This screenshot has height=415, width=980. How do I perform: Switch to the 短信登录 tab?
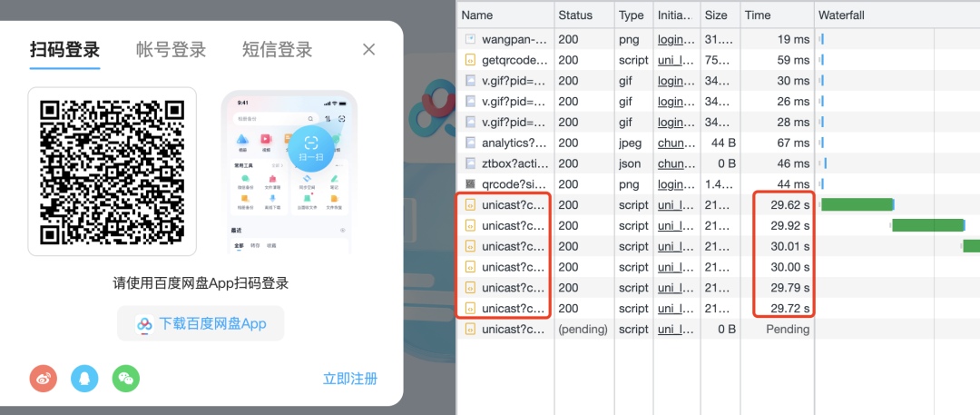tap(278, 49)
